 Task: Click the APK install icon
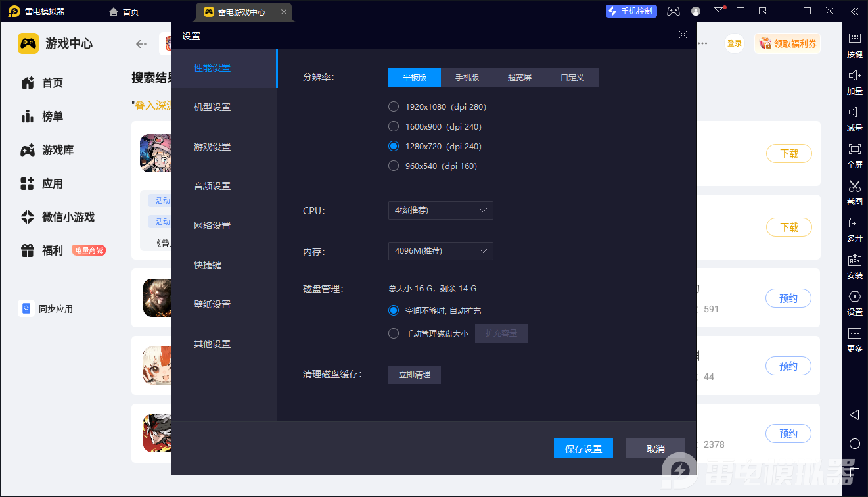point(854,260)
